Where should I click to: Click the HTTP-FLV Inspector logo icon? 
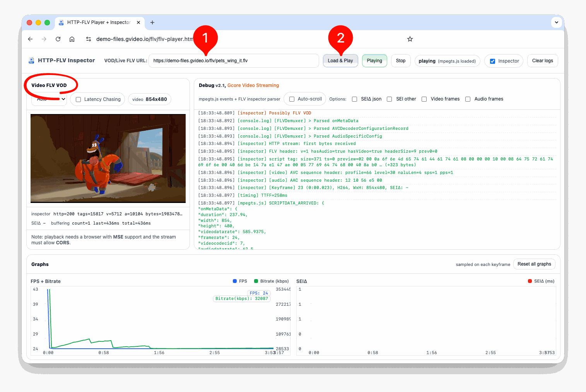31,61
